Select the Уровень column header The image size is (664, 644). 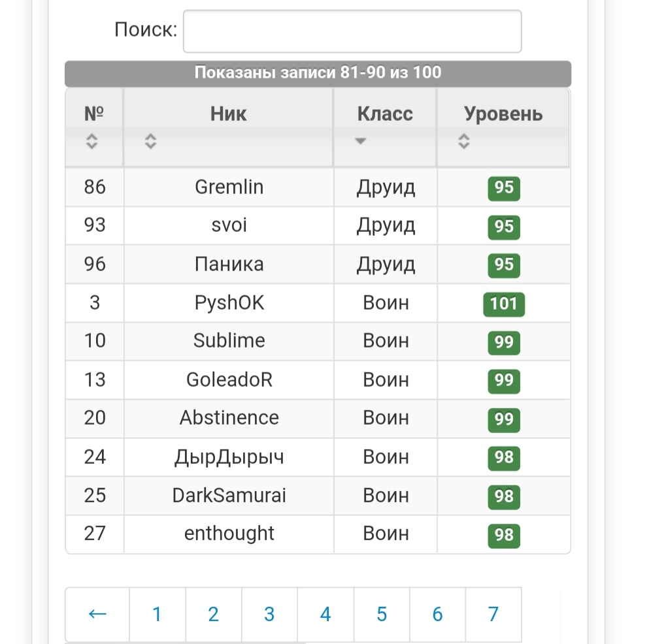pyautogui.click(x=503, y=114)
